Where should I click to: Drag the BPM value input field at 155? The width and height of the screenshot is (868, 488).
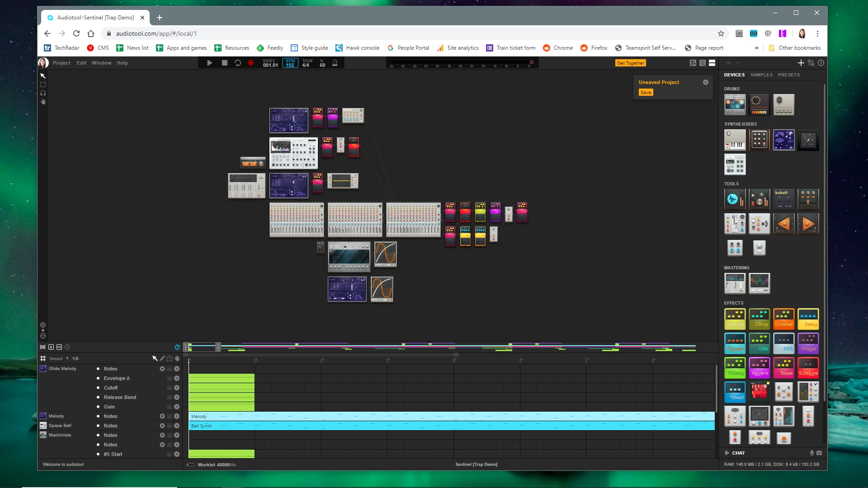[x=290, y=64]
